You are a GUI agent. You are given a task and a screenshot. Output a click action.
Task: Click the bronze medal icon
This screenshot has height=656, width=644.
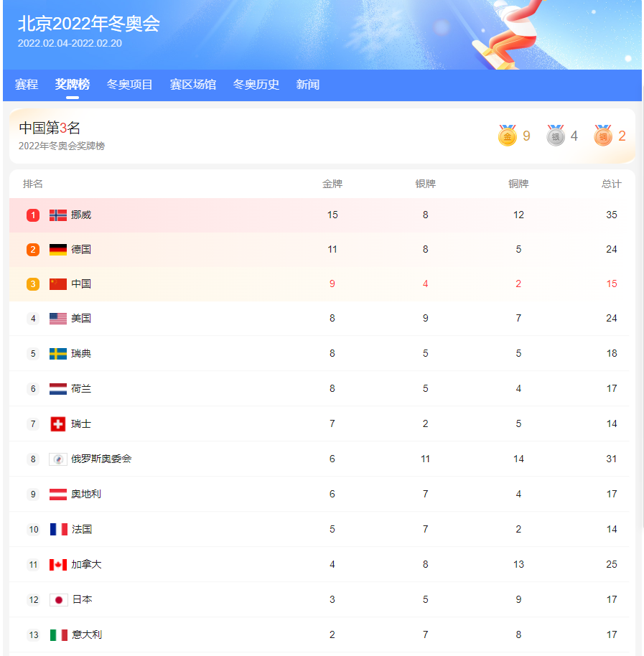603,135
